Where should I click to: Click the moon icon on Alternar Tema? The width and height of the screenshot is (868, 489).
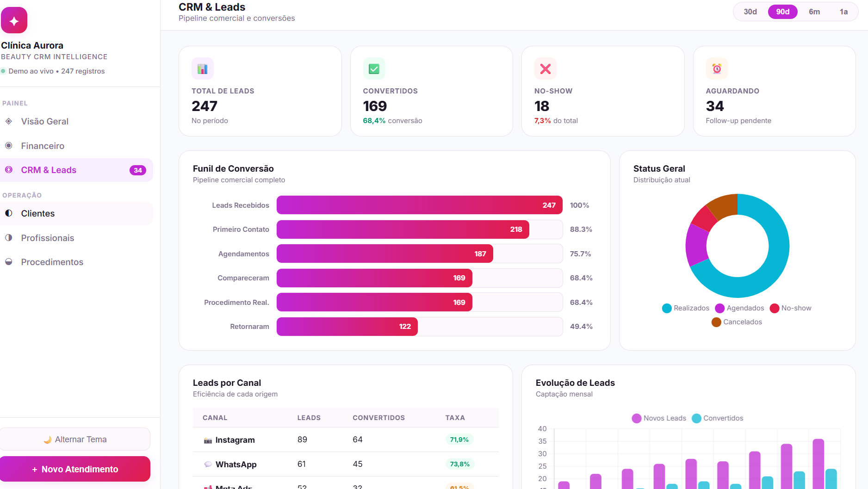(x=48, y=439)
